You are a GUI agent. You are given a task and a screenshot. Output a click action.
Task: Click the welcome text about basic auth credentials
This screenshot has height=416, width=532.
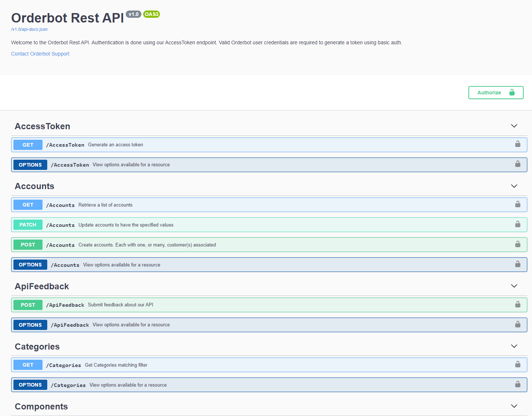pos(207,42)
